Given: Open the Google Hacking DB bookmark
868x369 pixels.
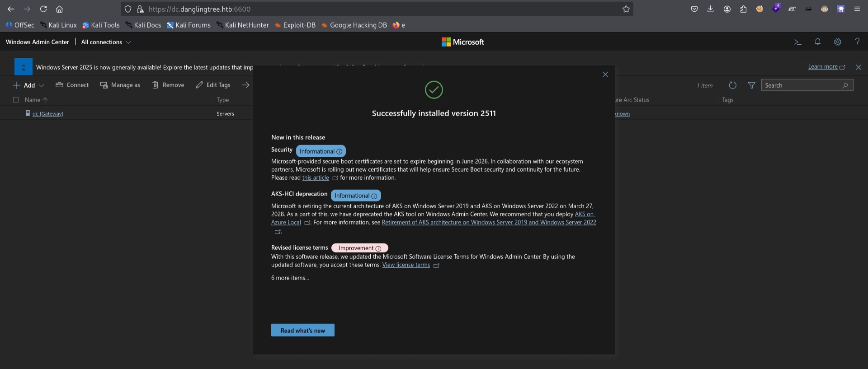Looking at the screenshot, I should pos(354,25).
